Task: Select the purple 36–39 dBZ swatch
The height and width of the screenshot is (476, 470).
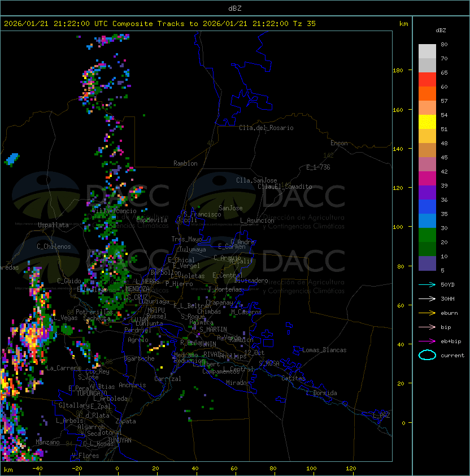Action: pyautogui.click(x=427, y=192)
